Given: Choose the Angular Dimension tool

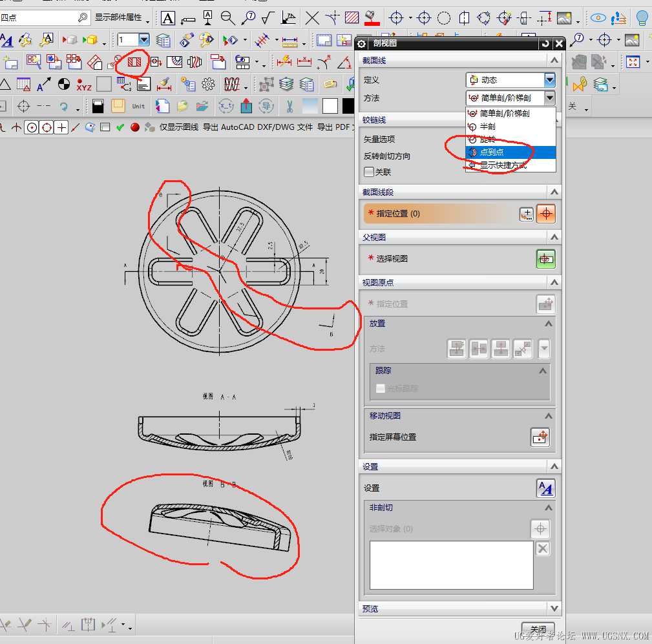Looking at the screenshot, I should pyautogui.click(x=344, y=63).
